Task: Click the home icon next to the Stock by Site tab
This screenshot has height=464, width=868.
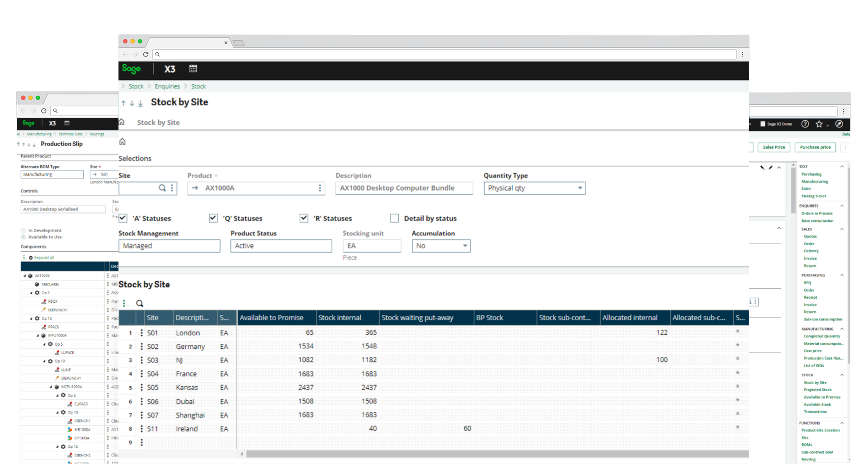Action: tap(122, 122)
